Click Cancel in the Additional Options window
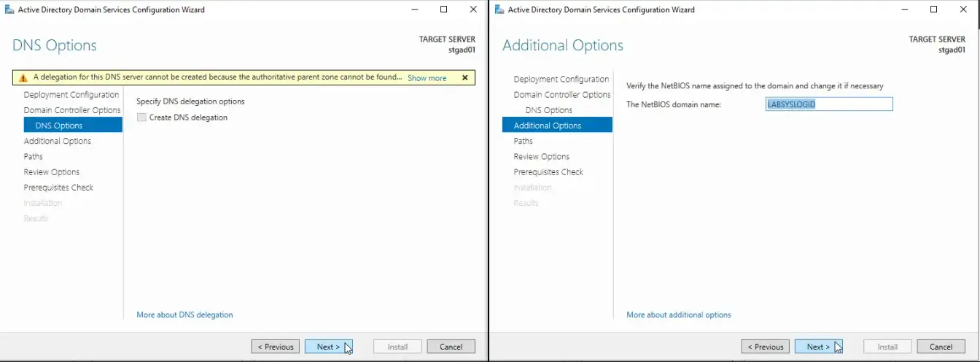The image size is (980, 362). (x=941, y=347)
